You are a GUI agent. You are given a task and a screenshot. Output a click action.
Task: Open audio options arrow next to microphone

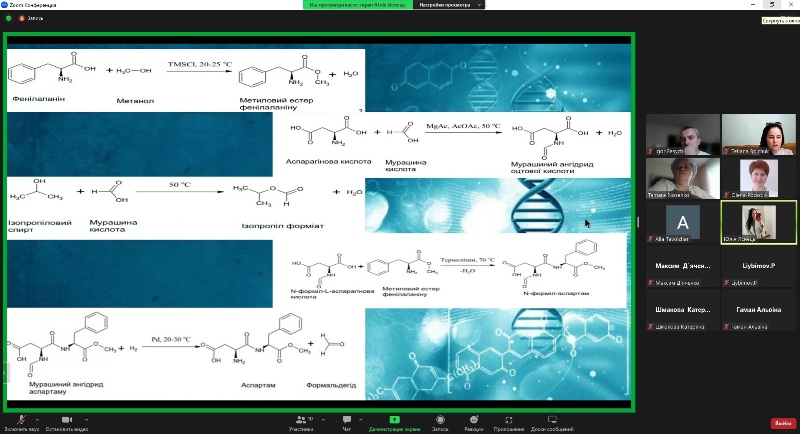coord(37,420)
